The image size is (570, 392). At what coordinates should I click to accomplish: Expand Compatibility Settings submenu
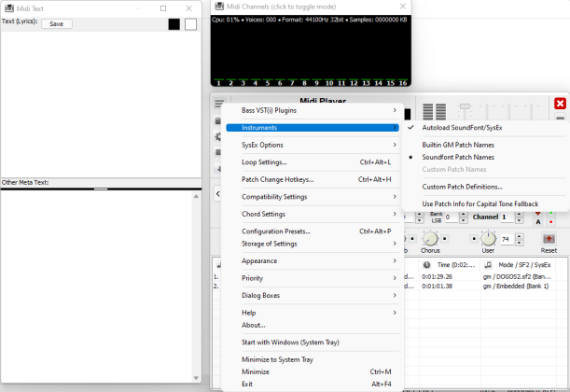[x=313, y=197]
